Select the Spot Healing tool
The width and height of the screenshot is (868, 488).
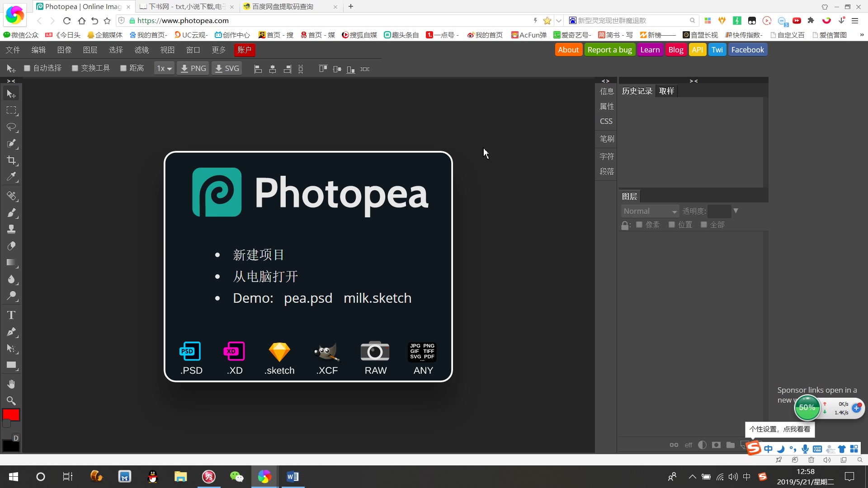tap(11, 196)
